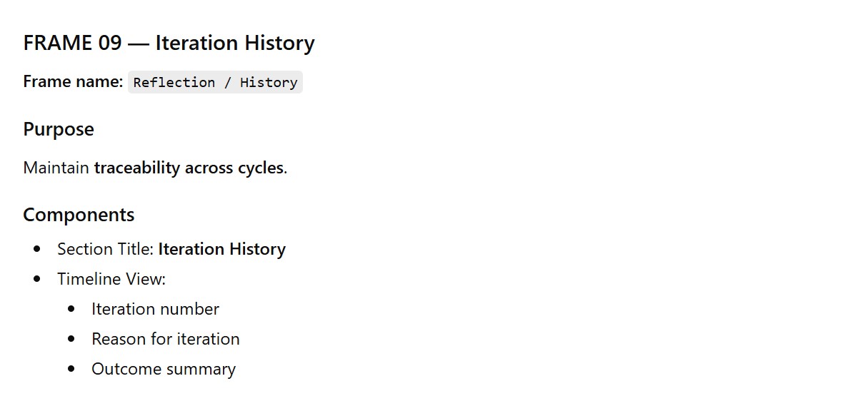
Task: Click the bullet before "Outcome summary"
Action: [x=71, y=369]
